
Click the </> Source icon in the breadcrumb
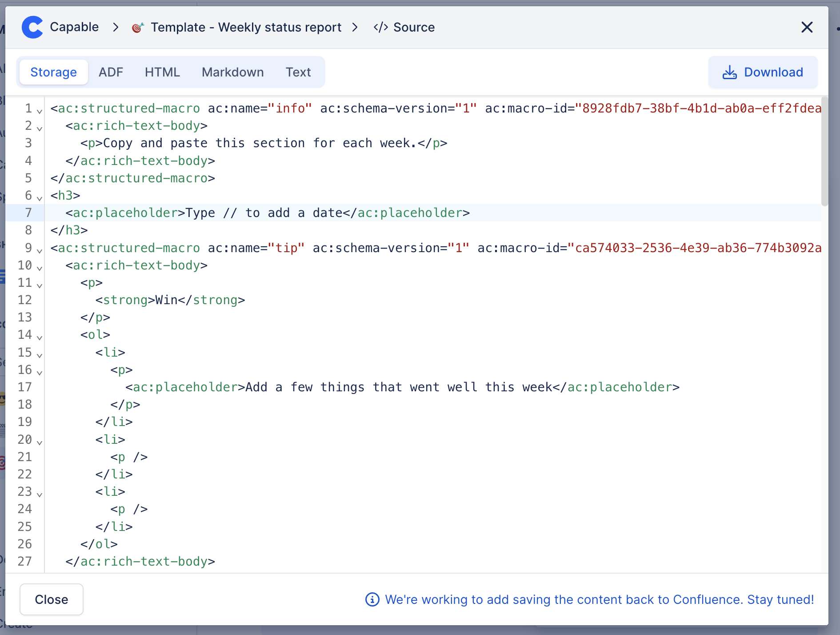380,27
